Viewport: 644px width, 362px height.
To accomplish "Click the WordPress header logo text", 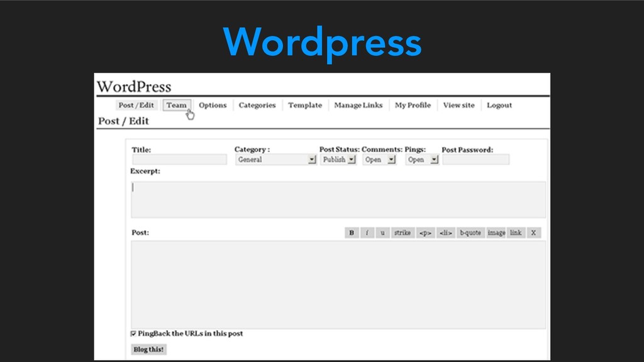I will [134, 87].
